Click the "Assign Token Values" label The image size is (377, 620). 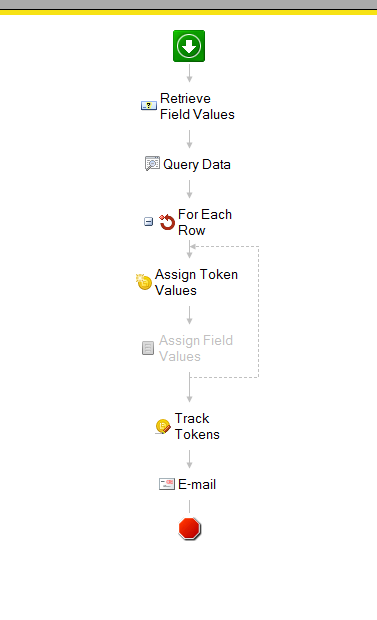[196, 282]
